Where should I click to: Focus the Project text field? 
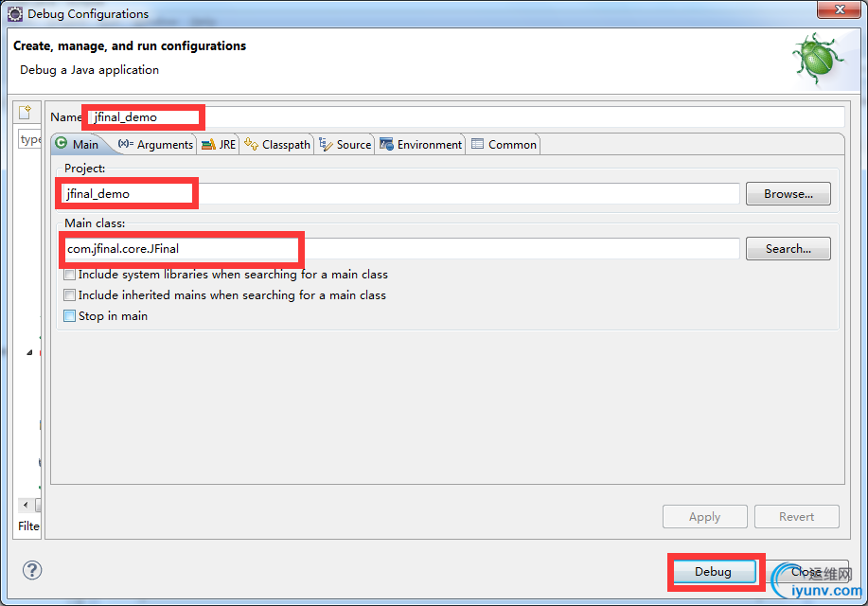pyautogui.click(x=400, y=194)
